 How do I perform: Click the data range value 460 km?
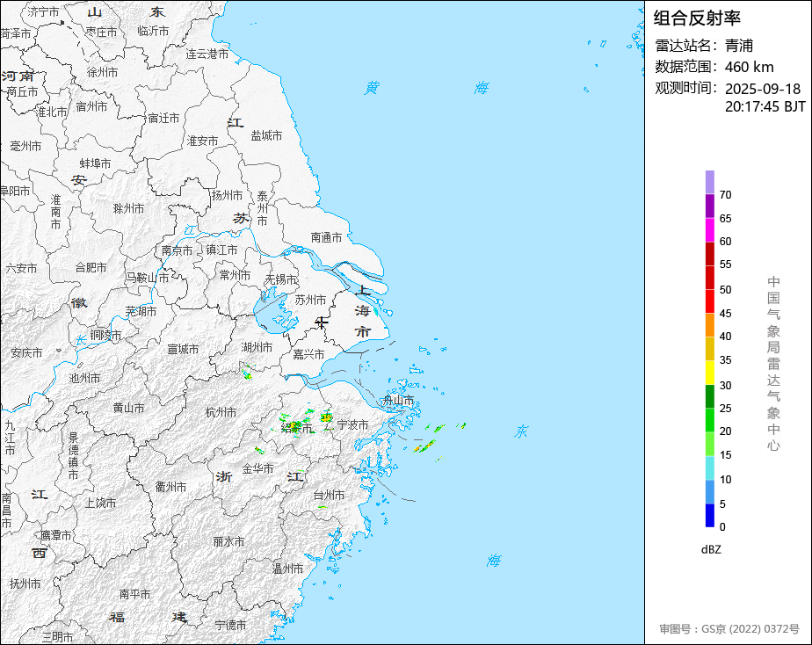[x=749, y=67]
